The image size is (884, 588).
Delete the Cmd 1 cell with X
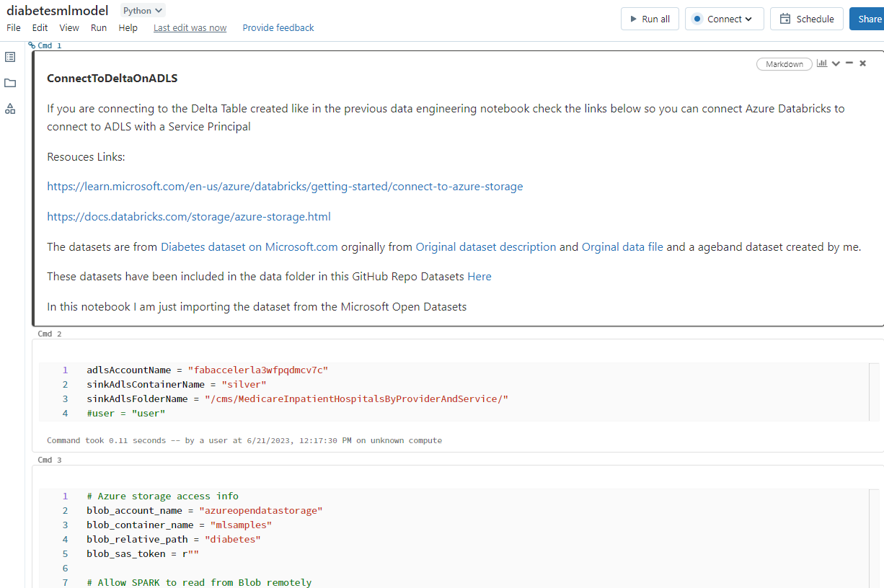862,63
